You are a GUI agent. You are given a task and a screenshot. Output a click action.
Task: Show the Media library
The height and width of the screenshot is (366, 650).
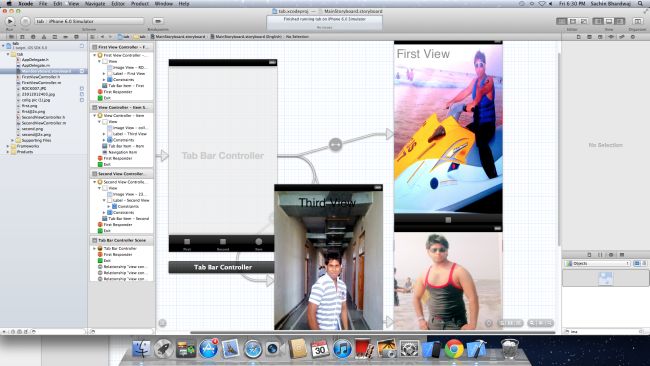tap(622, 255)
